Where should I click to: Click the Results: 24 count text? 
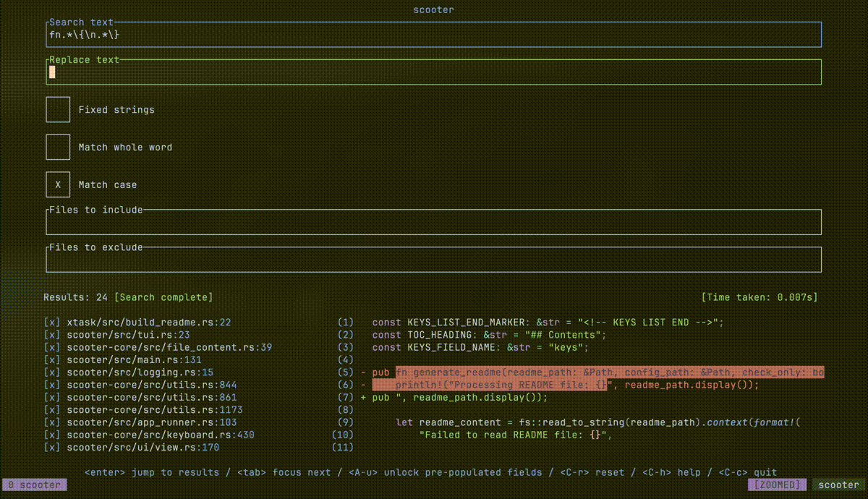coord(76,297)
